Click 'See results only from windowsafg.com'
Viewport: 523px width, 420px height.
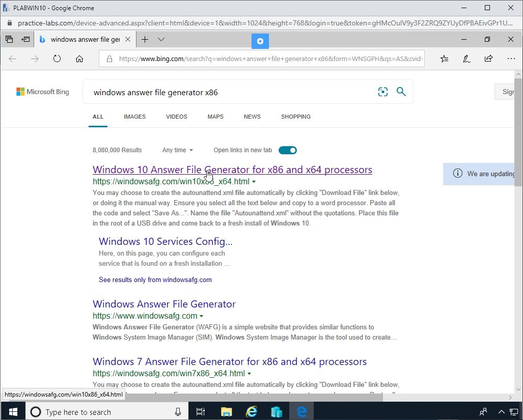(x=155, y=279)
